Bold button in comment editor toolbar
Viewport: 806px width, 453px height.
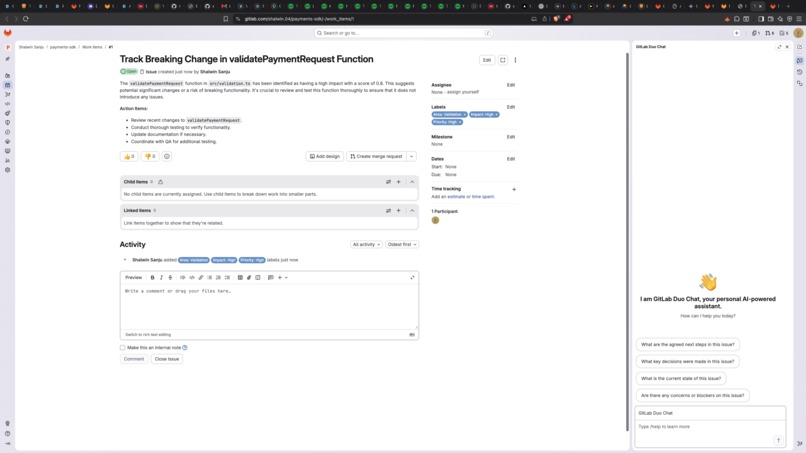click(153, 278)
